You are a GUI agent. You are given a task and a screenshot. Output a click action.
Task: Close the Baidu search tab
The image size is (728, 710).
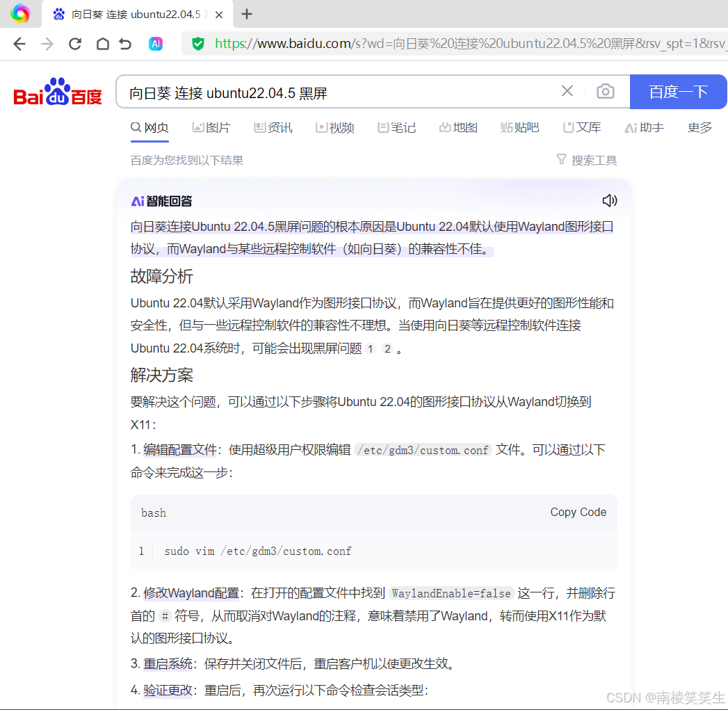(219, 15)
